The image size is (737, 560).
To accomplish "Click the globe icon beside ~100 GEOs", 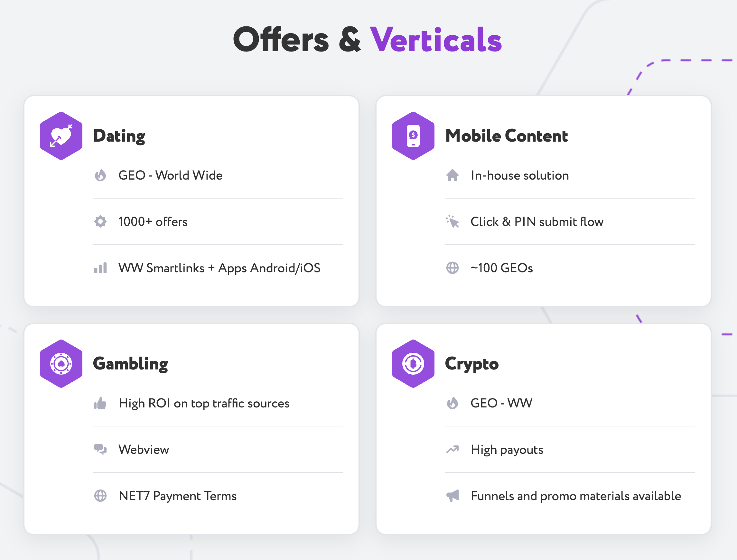I will (x=452, y=268).
